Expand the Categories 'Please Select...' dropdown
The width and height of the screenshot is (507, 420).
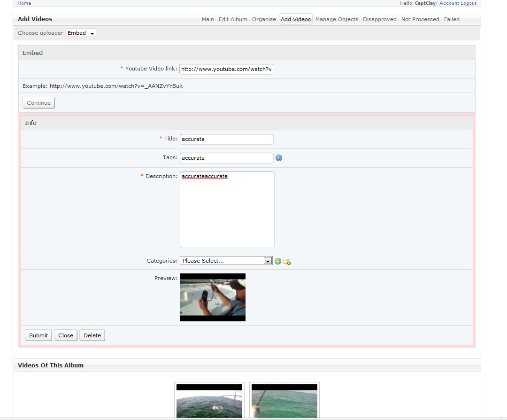coord(226,261)
